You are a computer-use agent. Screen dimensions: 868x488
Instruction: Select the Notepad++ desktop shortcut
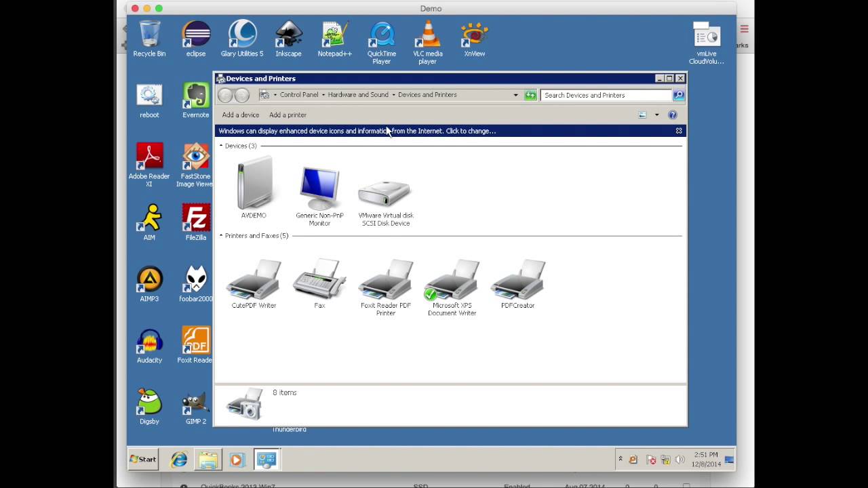pyautogui.click(x=334, y=39)
